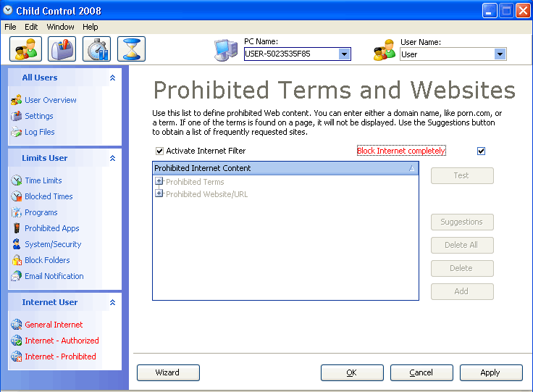Open the Help menu
This screenshot has height=392, width=533.
tap(90, 27)
